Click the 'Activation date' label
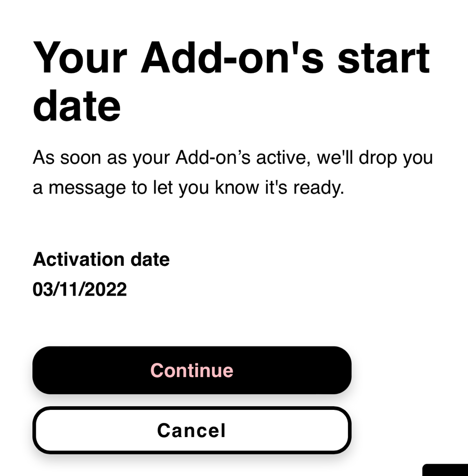The width and height of the screenshot is (468, 476). tap(101, 259)
